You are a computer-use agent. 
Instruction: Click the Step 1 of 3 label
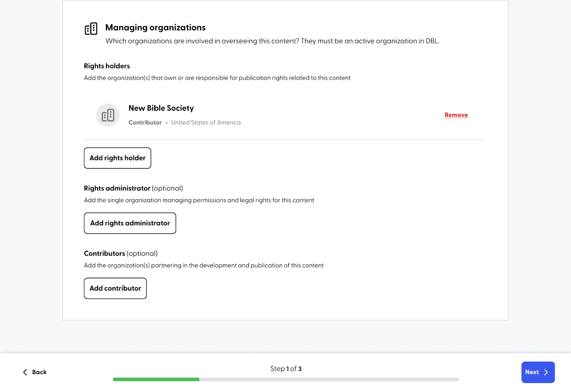[286, 369]
